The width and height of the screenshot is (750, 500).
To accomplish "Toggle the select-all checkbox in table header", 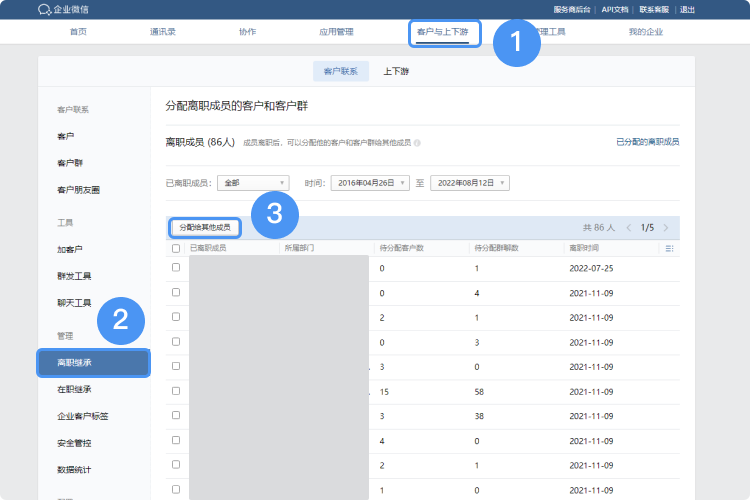I will [176, 248].
